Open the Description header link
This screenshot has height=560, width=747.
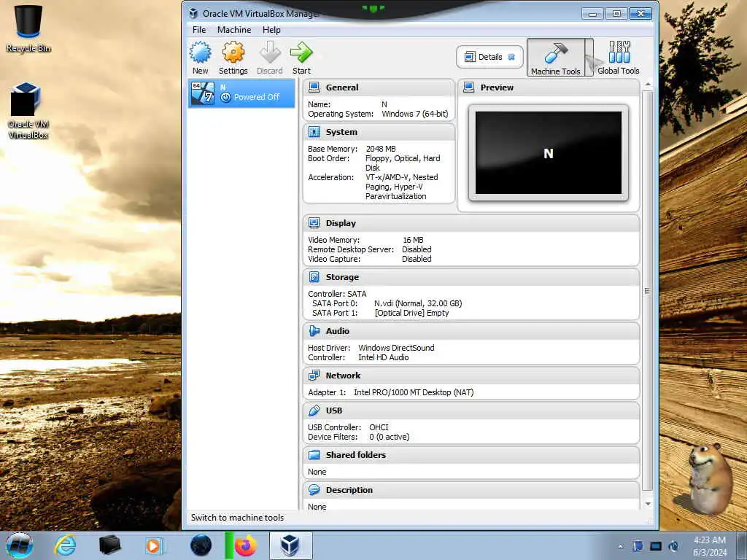pyautogui.click(x=349, y=490)
